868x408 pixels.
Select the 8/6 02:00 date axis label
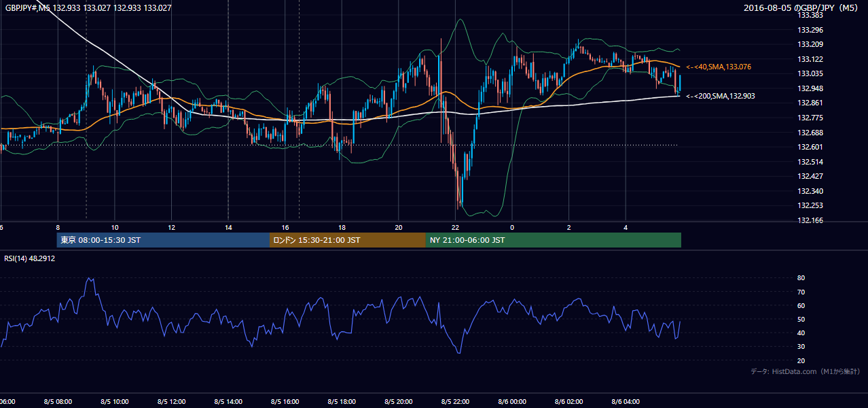[x=568, y=401]
